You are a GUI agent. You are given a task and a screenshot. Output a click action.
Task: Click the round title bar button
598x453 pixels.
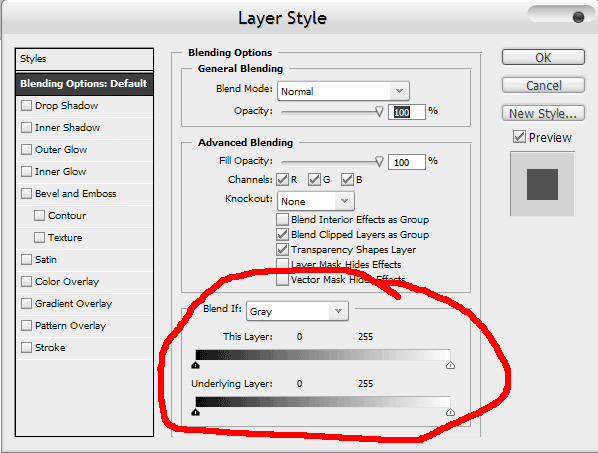click(579, 17)
